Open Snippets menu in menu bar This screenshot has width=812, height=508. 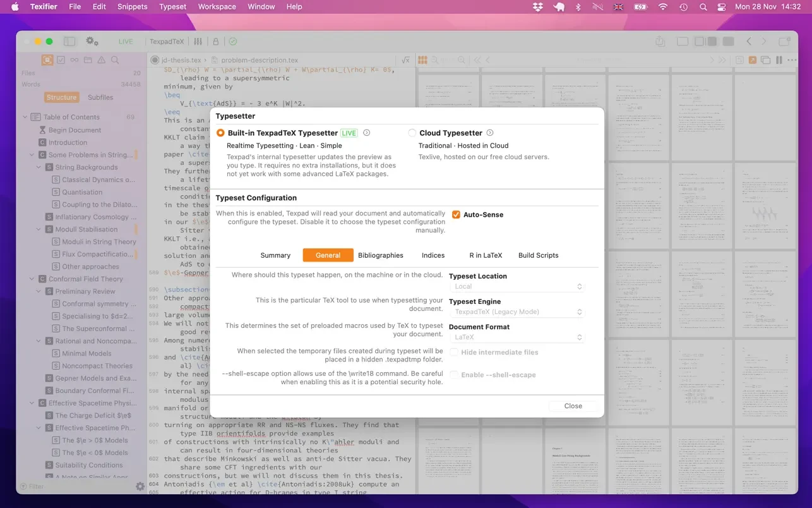click(x=133, y=7)
